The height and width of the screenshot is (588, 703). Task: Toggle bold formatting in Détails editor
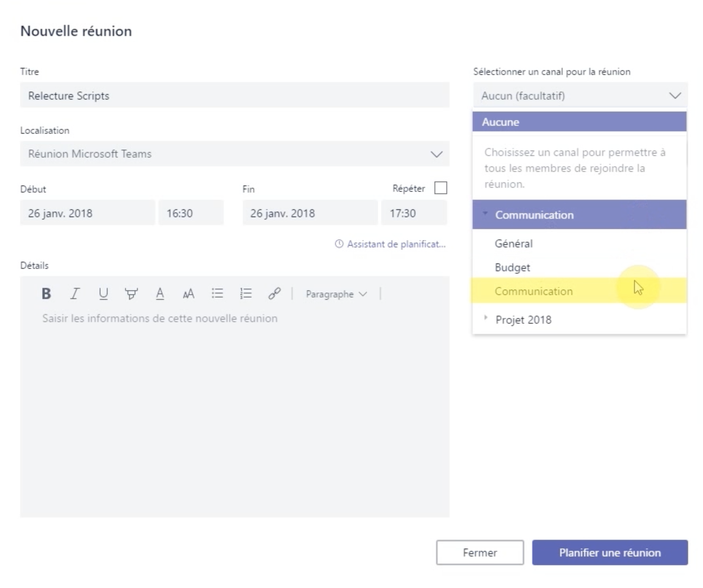(46, 293)
